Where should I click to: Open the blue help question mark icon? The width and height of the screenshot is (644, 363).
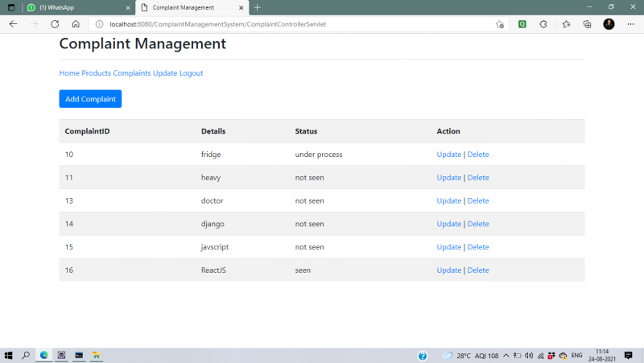(422, 356)
